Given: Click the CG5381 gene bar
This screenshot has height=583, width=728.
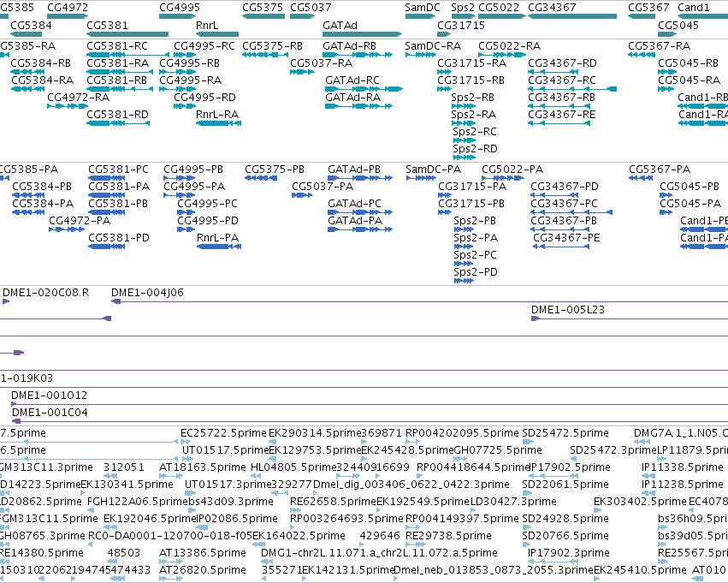Looking at the screenshot, I should (x=127, y=34).
